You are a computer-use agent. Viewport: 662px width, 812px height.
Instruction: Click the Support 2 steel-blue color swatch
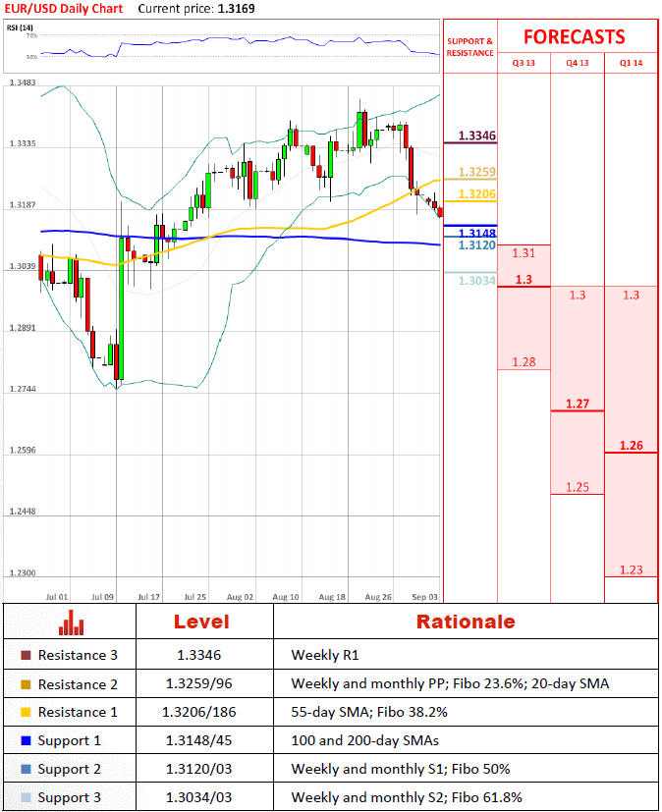(26, 769)
